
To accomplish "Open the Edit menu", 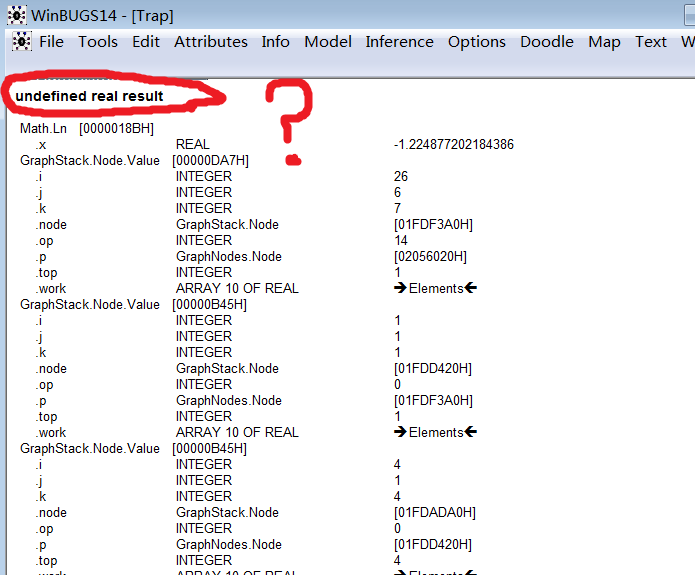I will tap(146, 42).
